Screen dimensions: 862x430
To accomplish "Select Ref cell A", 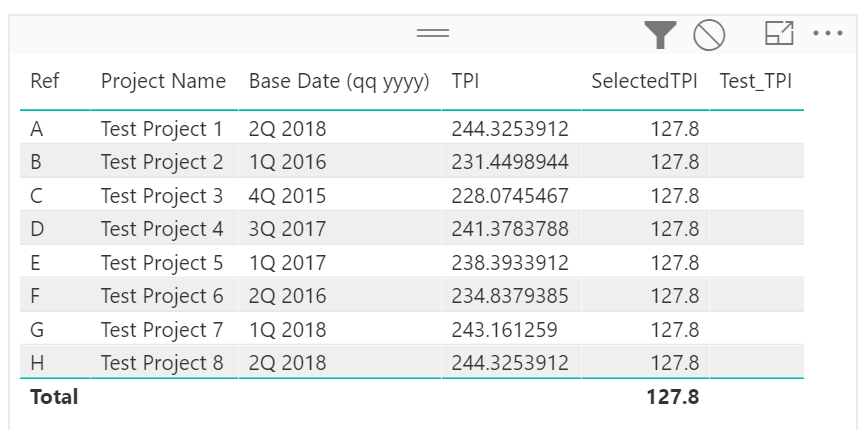I will pos(36,129).
